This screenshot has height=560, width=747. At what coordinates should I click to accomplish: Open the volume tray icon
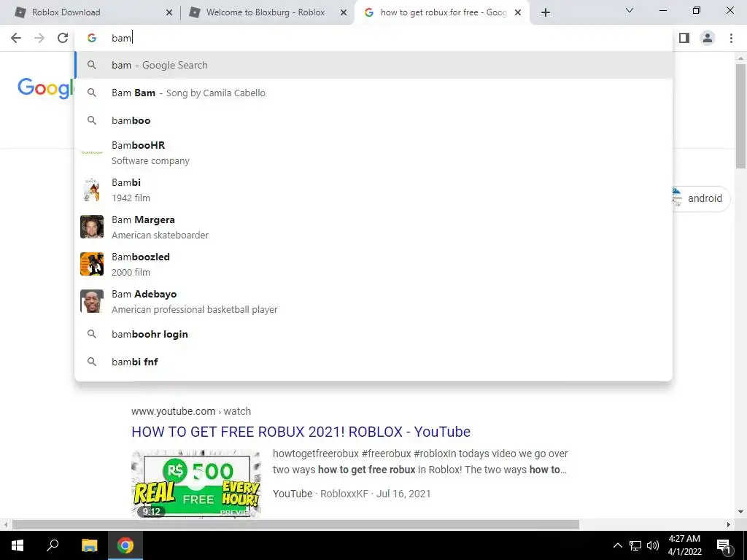tap(653, 545)
